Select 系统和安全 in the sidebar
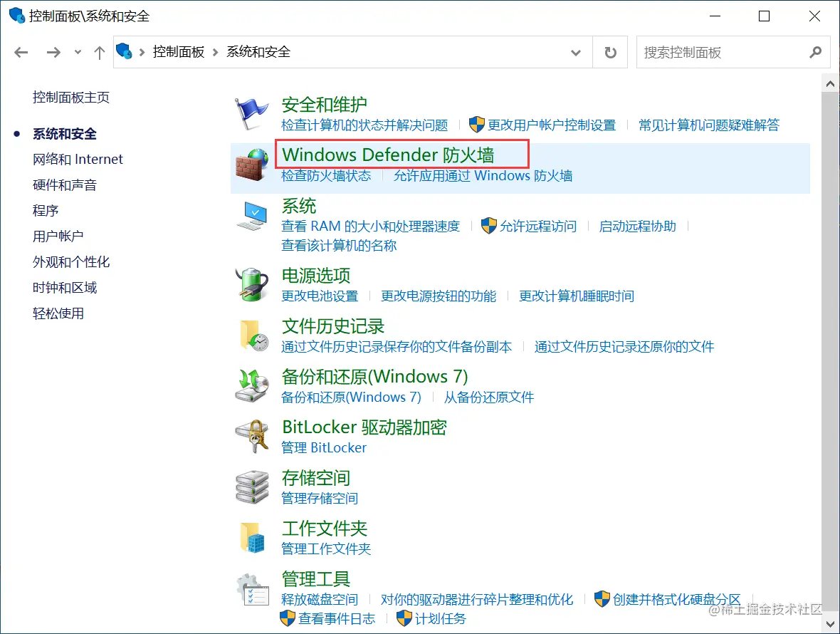The height and width of the screenshot is (634, 840). click(64, 133)
